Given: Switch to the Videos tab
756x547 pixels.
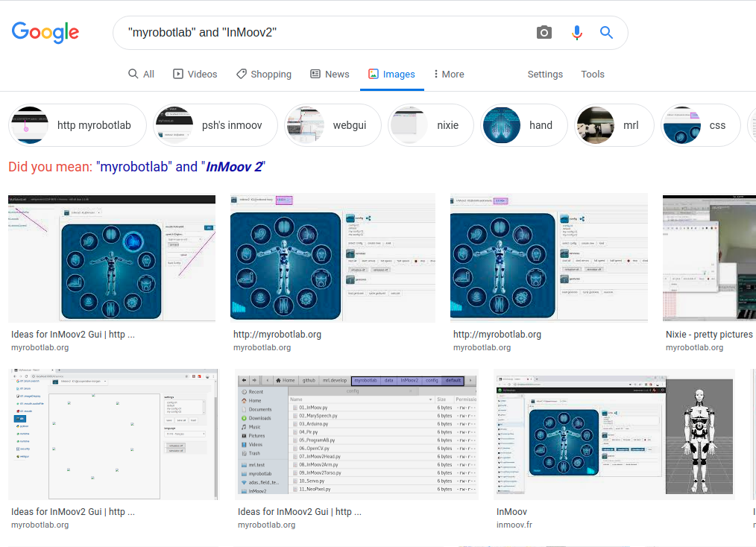Looking at the screenshot, I should (195, 74).
